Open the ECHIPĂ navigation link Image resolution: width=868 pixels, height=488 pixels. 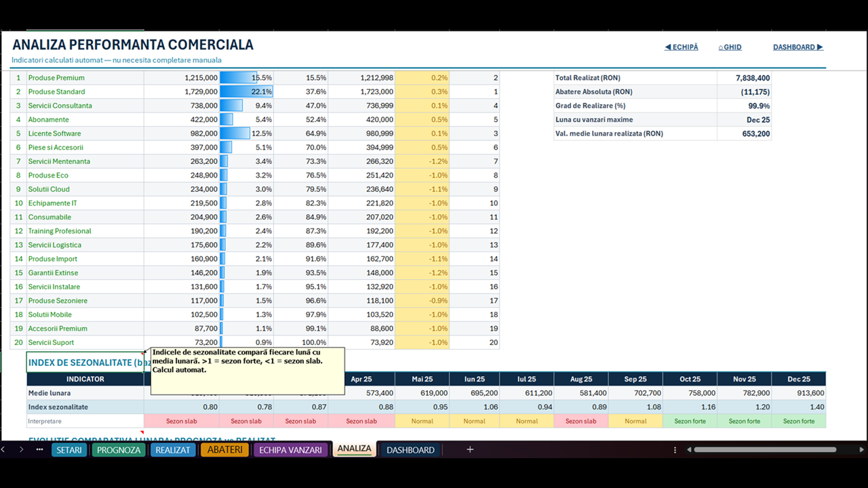point(681,47)
